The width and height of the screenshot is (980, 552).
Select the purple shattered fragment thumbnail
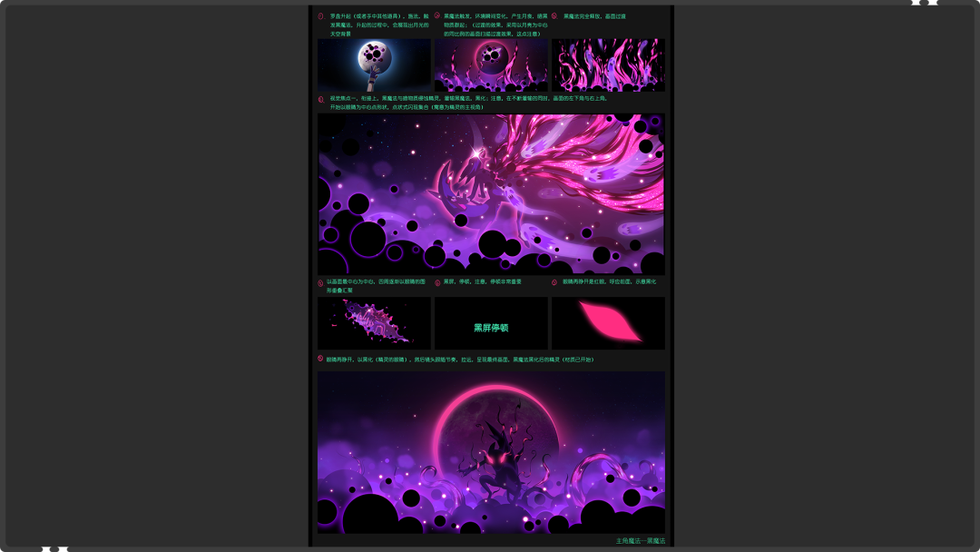tap(374, 323)
